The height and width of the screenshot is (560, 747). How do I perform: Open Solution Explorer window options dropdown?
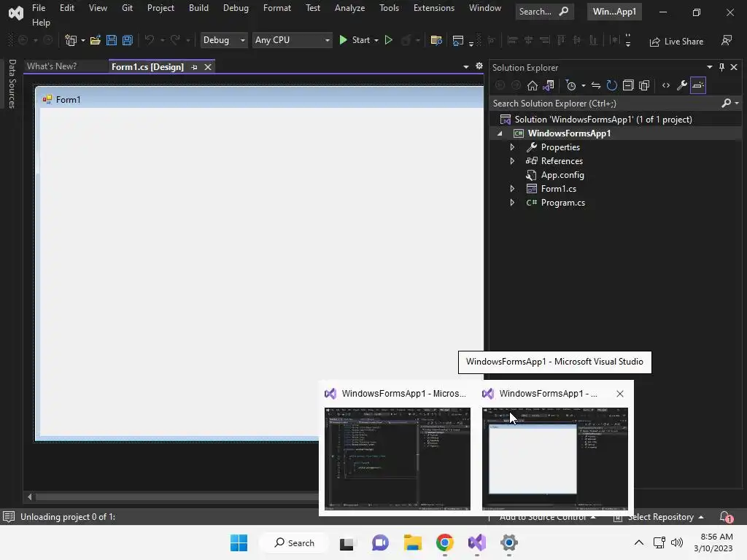click(709, 67)
